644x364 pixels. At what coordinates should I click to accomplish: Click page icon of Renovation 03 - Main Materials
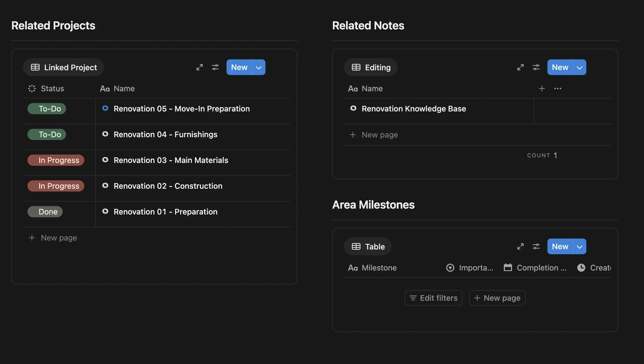pyautogui.click(x=105, y=160)
